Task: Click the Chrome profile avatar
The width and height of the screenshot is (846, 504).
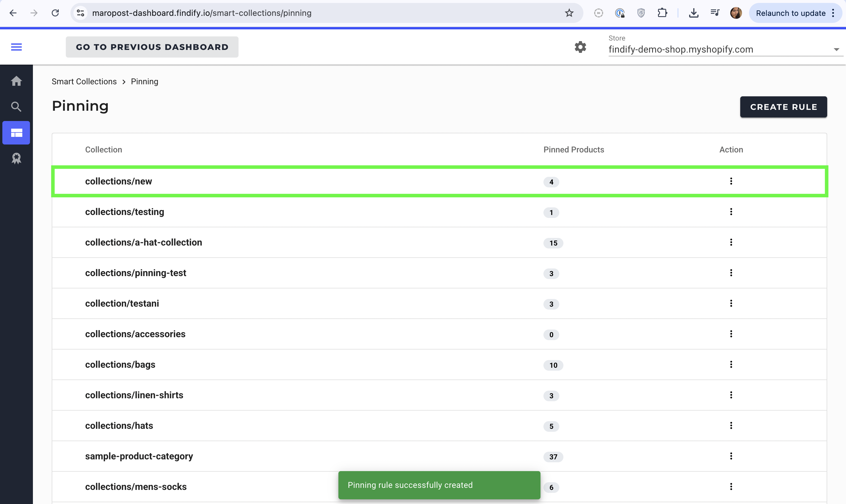Action: click(736, 13)
